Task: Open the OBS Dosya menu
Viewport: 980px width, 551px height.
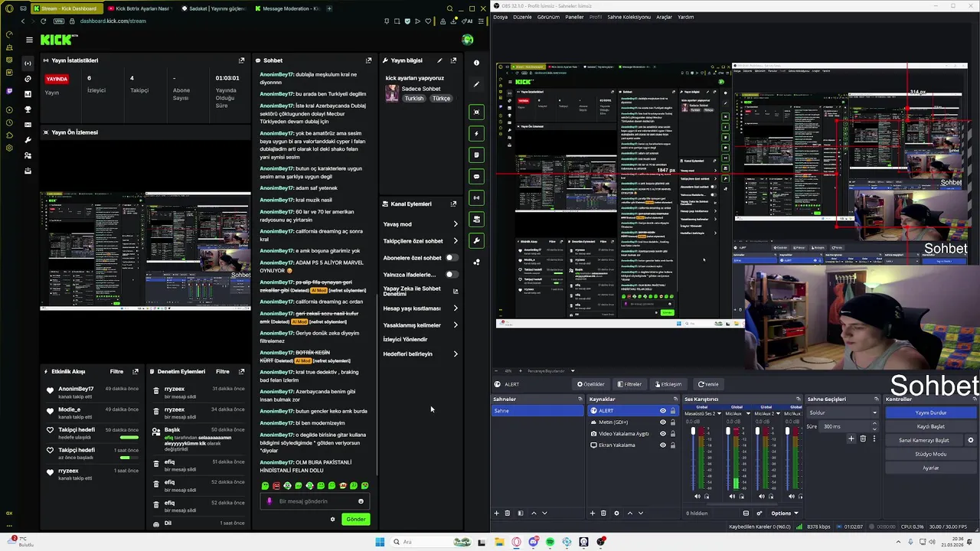Action: (x=500, y=17)
